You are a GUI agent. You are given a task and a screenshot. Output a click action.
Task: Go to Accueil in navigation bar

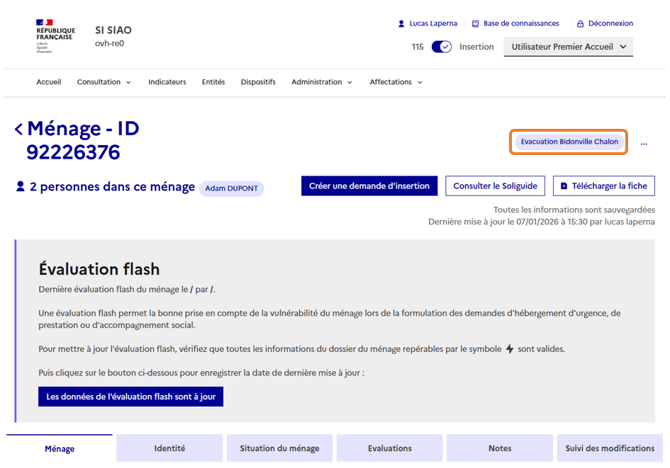coord(49,82)
